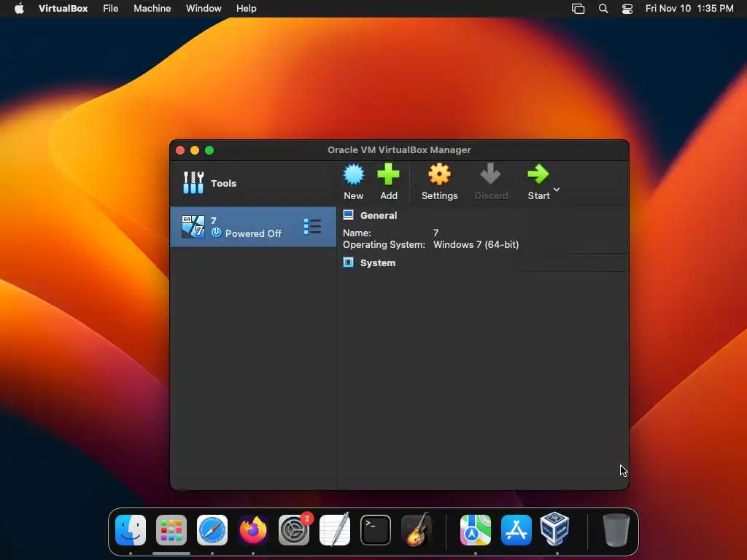
Task: Close the VirtualBox Manager window
Action: coord(180,150)
